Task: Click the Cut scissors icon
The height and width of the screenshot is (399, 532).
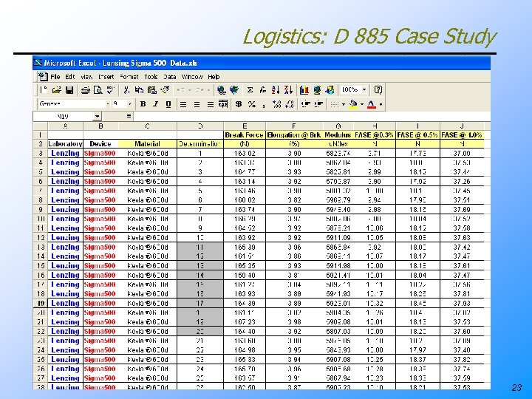Action: click(x=126, y=90)
